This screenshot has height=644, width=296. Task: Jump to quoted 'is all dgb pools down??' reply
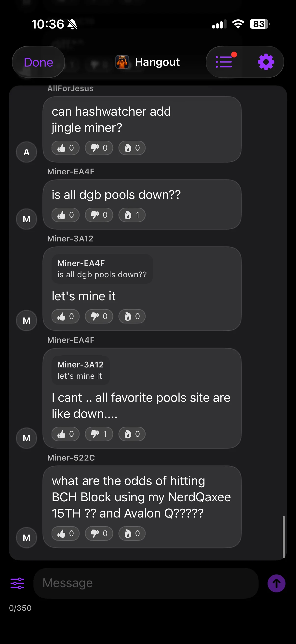(x=102, y=269)
